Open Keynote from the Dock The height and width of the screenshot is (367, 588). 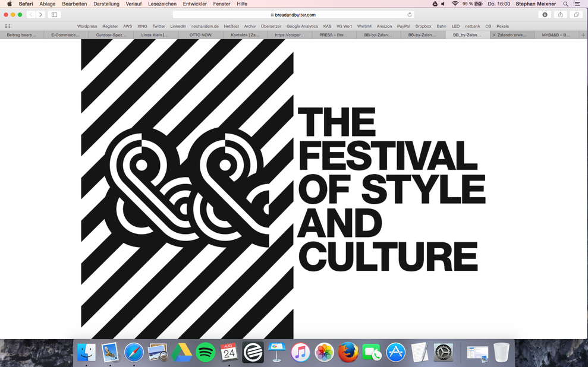[276, 352]
